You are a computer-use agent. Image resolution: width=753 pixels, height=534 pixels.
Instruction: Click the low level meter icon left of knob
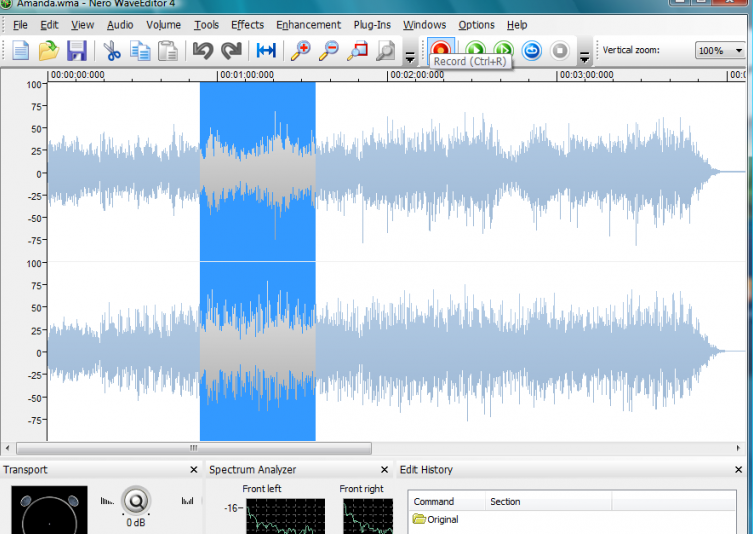pyautogui.click(x=107, y=501)
